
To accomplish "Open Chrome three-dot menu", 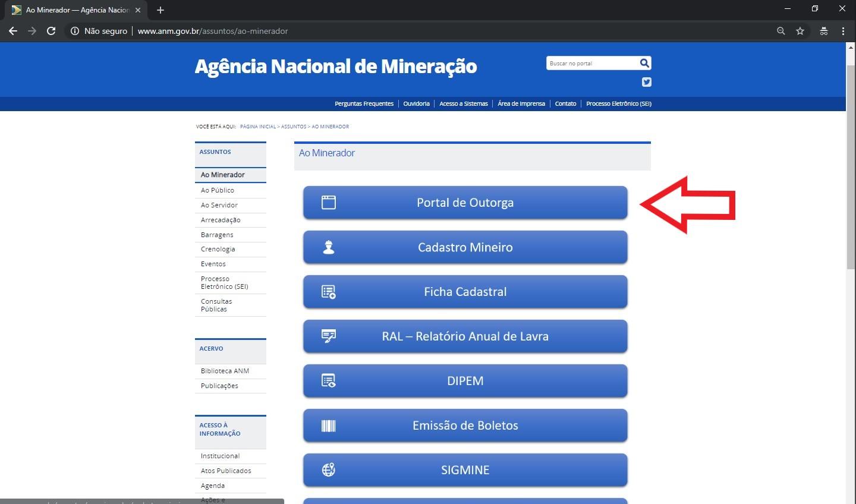I will (x=843, y=31).
